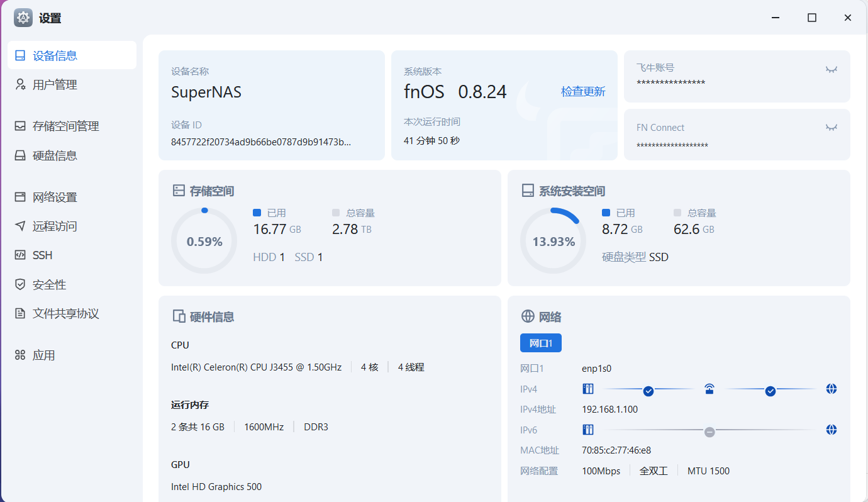This screenshot has height=502, width=868.
Task: Show hidden FN Connect ID with eye icon
Action: [832, 128]
